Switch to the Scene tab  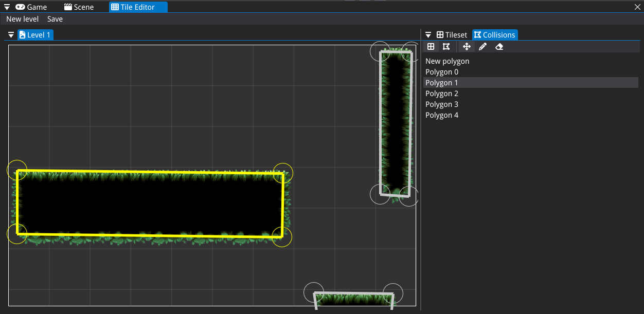point(79,7)
